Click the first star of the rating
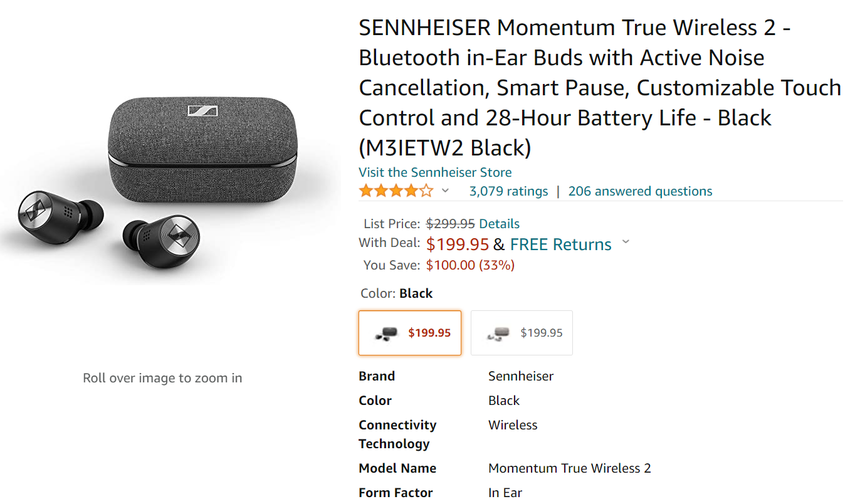Viewport: 865px width, 504px height. [365, 190]
